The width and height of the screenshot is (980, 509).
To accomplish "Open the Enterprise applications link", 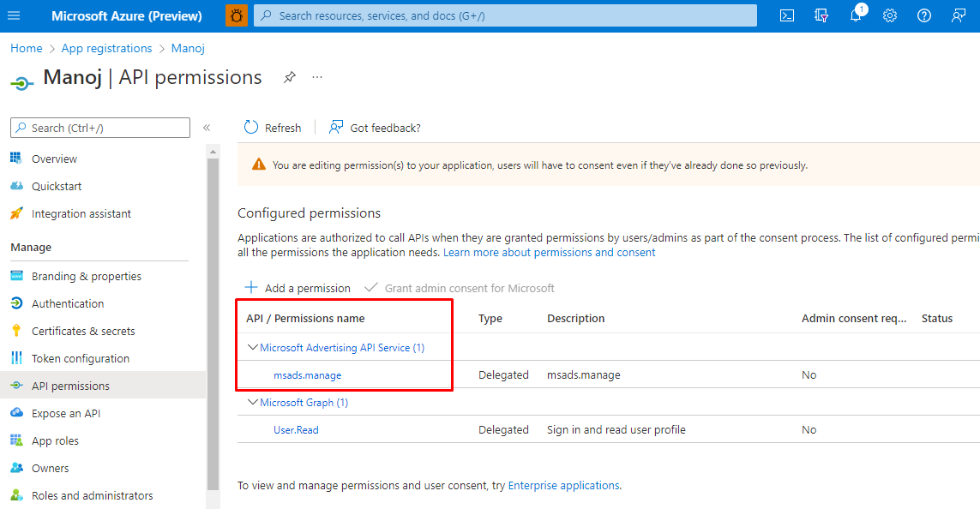I will pos(564,485).
